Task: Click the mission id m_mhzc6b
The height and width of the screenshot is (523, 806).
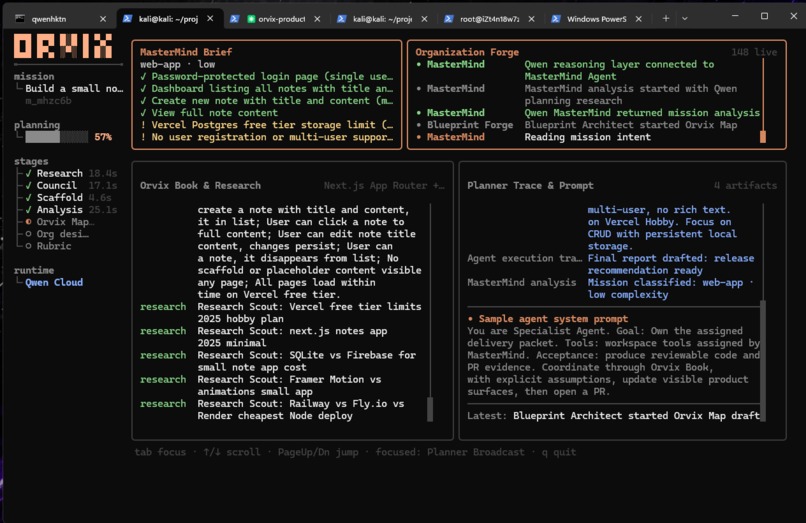Action: pyautogui.click(x=48, y=101)
